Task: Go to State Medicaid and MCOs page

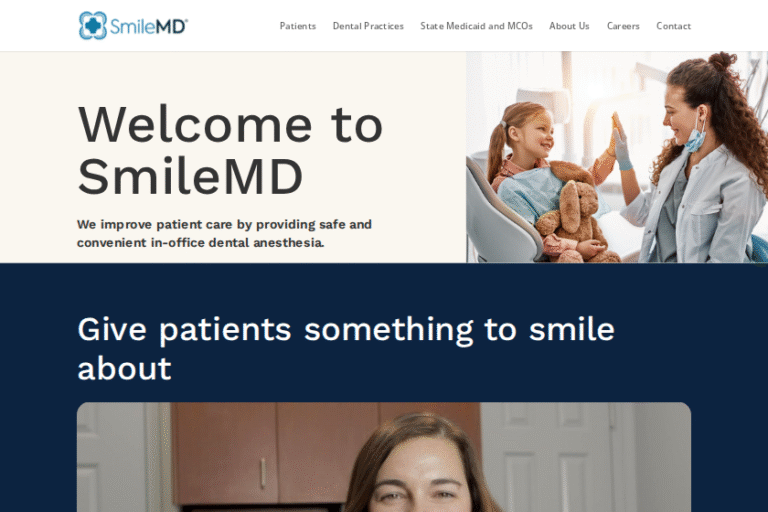Action: [476, 26]
